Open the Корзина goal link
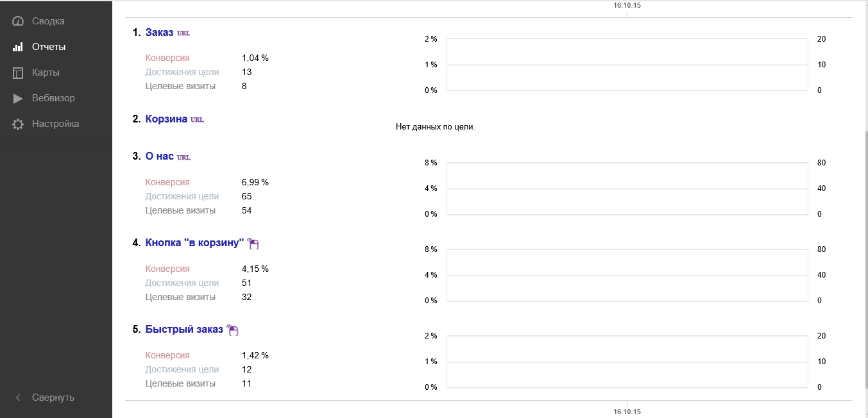 click(166, 119)
